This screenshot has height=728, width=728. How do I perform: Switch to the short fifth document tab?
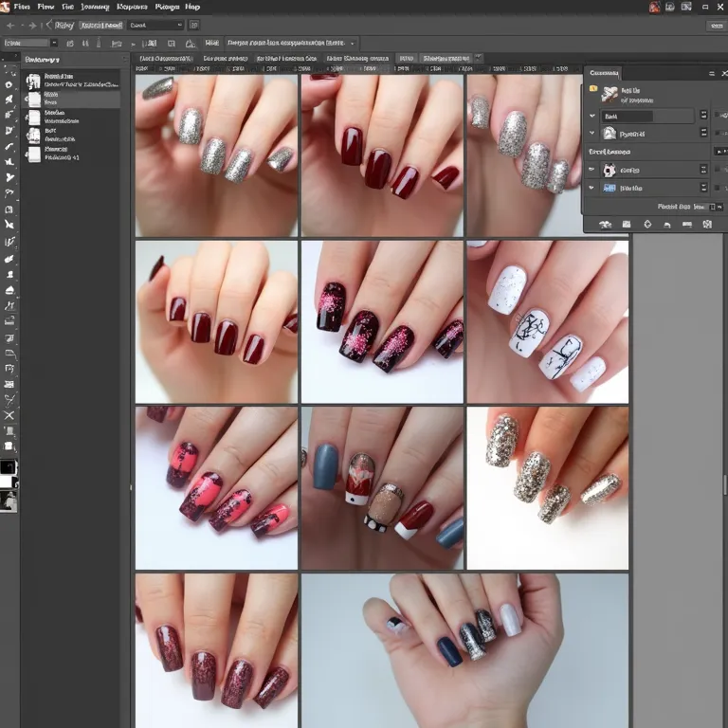(407, 59)
